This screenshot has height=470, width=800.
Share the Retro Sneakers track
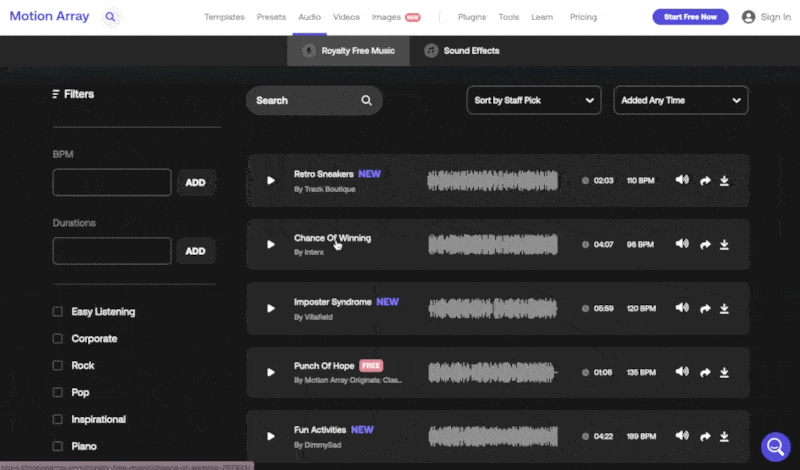(x=705, y=181)
